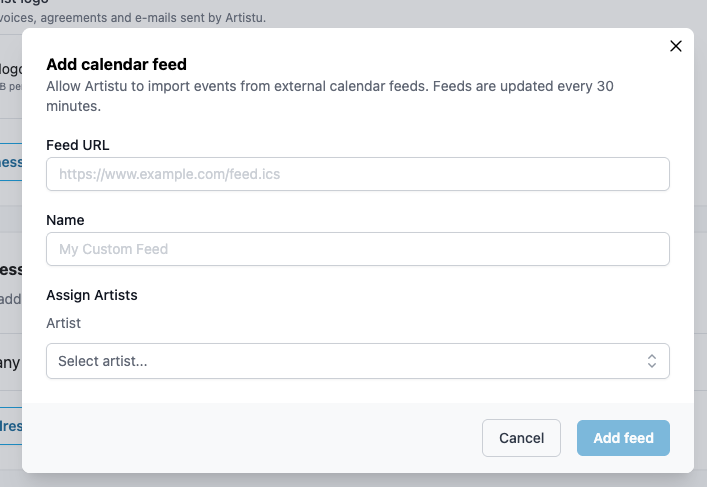Submit with the Add feed button

tap(623, 438)
